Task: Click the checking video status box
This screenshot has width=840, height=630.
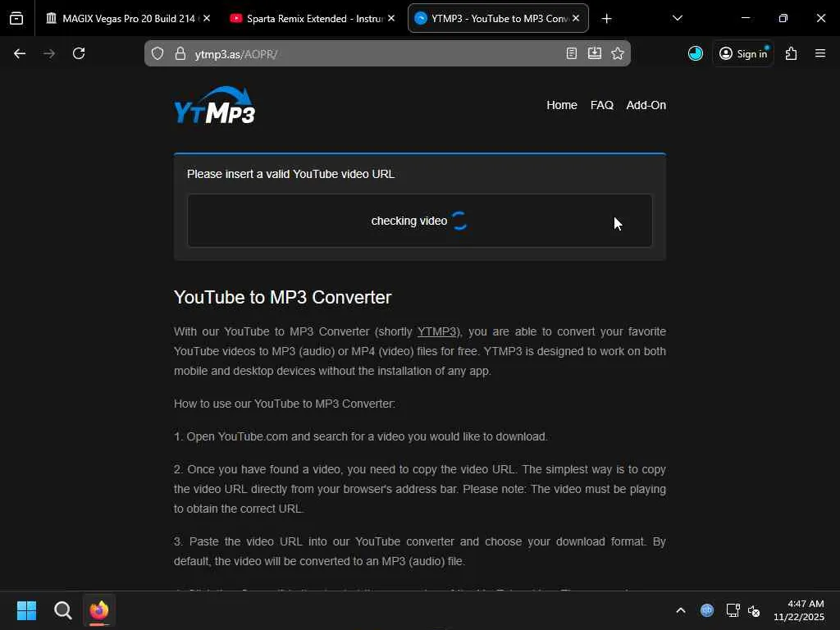Action: tap(420, 221)
